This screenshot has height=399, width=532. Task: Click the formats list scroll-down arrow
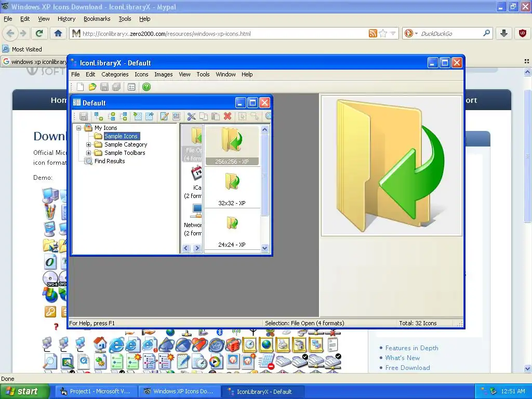pos(264,248)
